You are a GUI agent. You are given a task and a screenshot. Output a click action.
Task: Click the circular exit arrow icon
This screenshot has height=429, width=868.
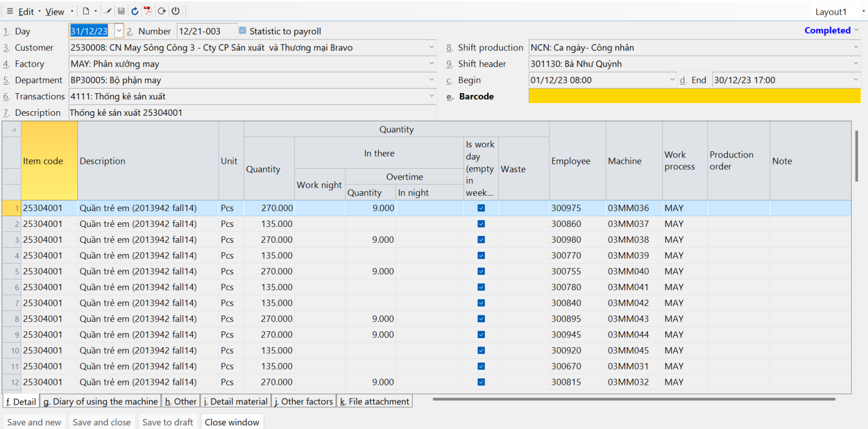click(161, 11)
